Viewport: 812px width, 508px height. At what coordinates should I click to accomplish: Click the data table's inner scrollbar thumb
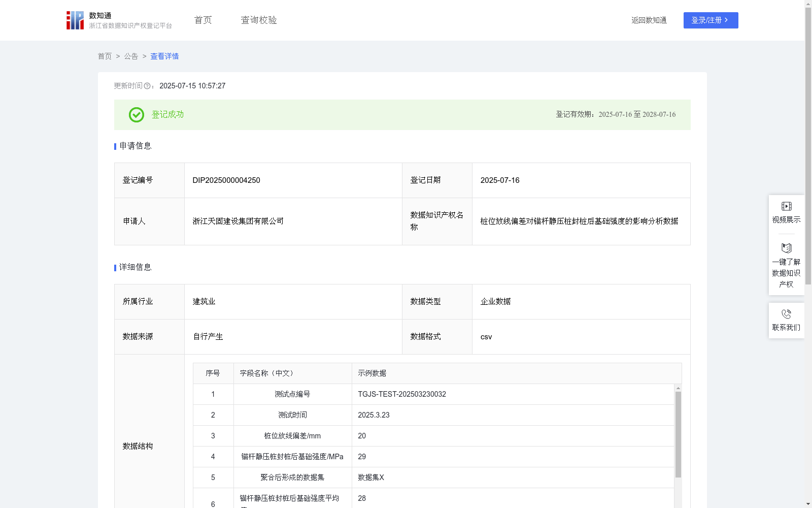[x=678, y=434]
